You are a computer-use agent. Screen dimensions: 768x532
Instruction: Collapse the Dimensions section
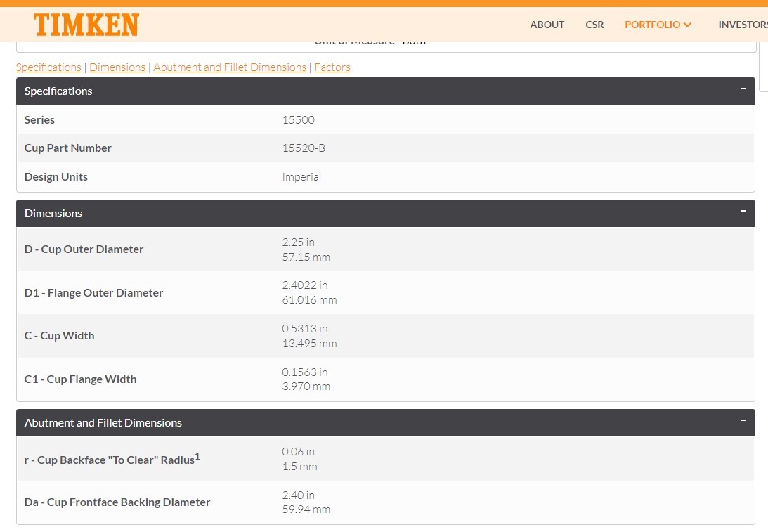point(743,211)
